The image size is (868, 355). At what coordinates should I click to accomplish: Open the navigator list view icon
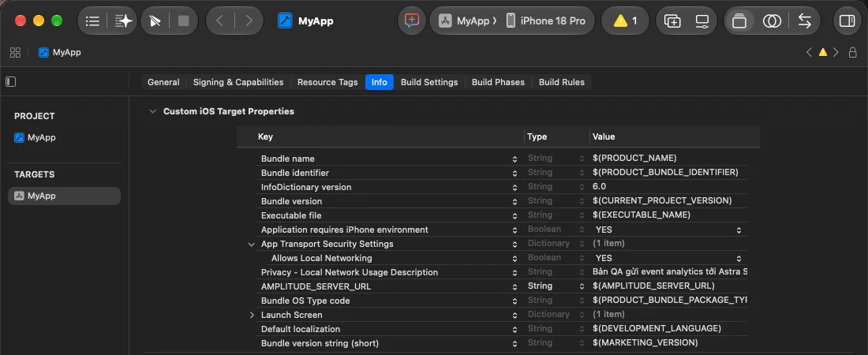point(92,21)
